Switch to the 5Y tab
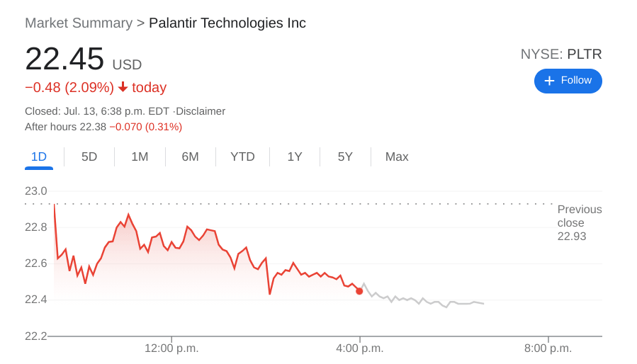This screenshot has height=364, width=637. 345,157
